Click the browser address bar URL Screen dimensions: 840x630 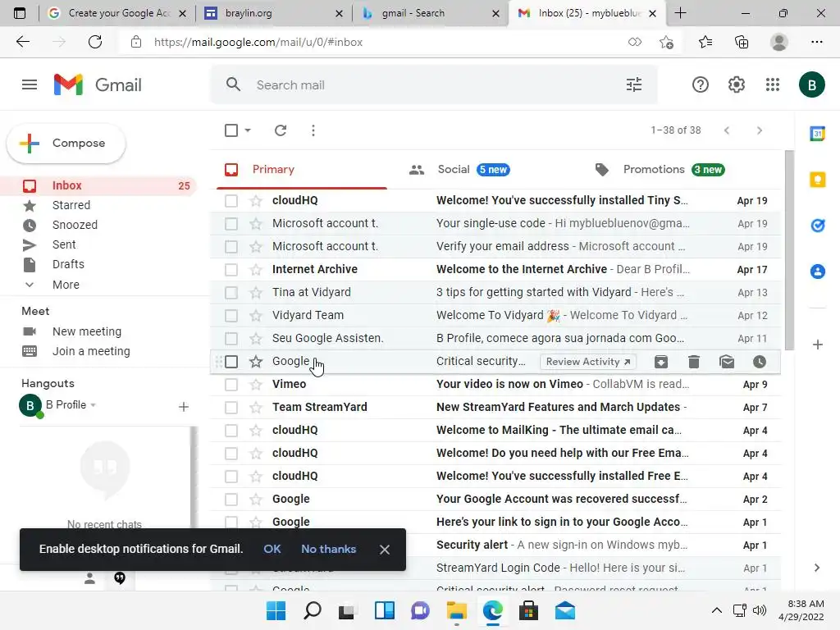coord(258,42)
